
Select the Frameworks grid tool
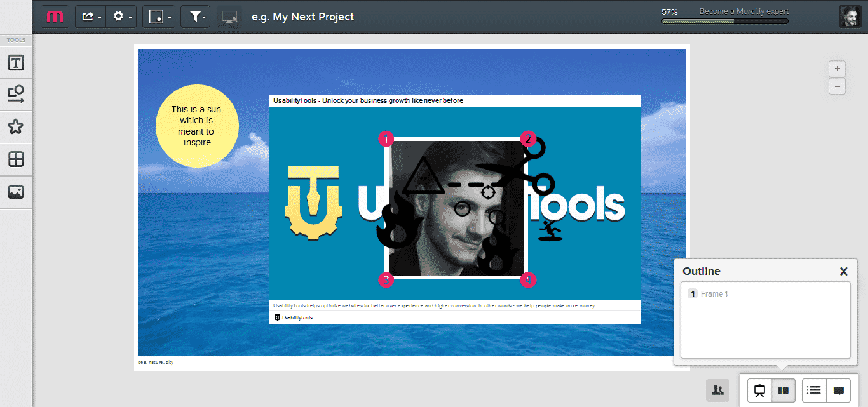tap(16, 159)
